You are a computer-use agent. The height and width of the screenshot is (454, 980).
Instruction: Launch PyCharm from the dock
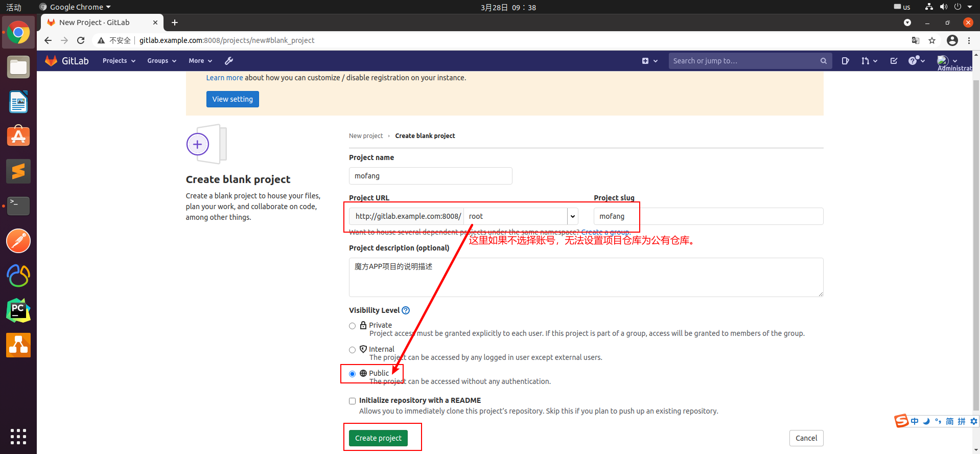pos(18,310)
